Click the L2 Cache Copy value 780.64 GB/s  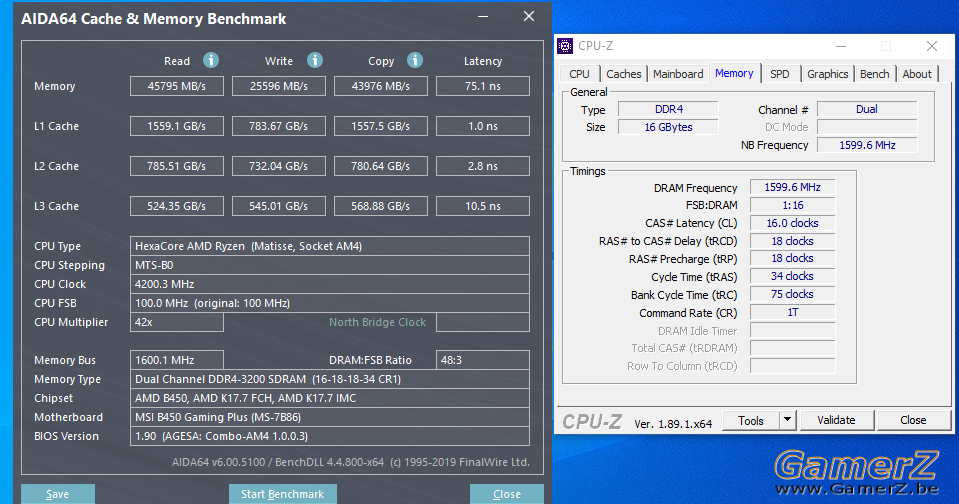[x=380, y=166]
